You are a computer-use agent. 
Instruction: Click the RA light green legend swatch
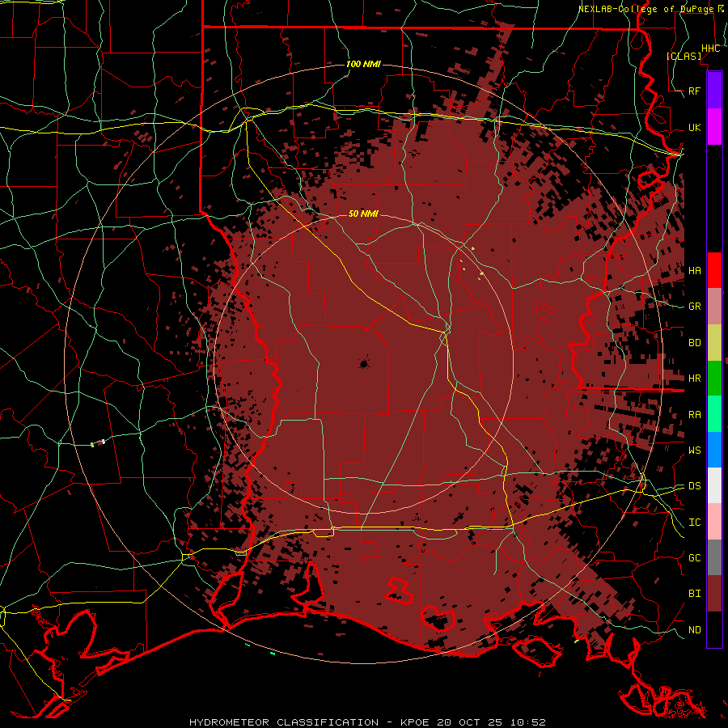(x=714, y=414)
